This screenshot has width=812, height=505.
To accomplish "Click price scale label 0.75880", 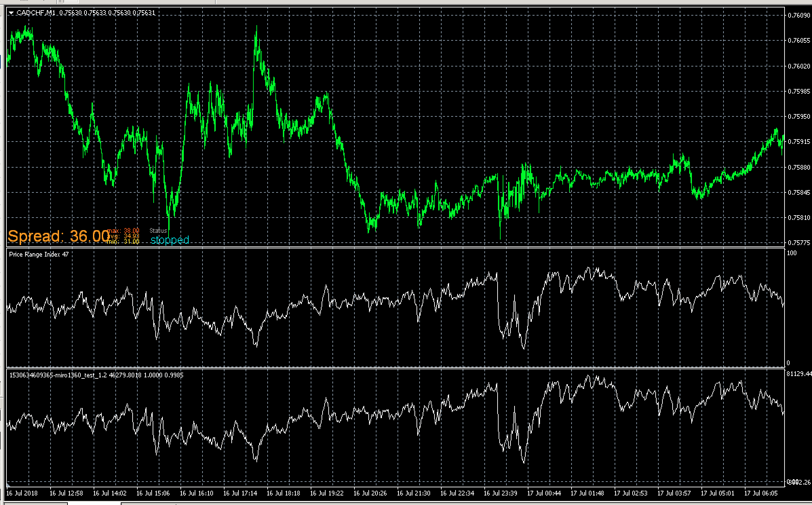I will coord(798,167).
